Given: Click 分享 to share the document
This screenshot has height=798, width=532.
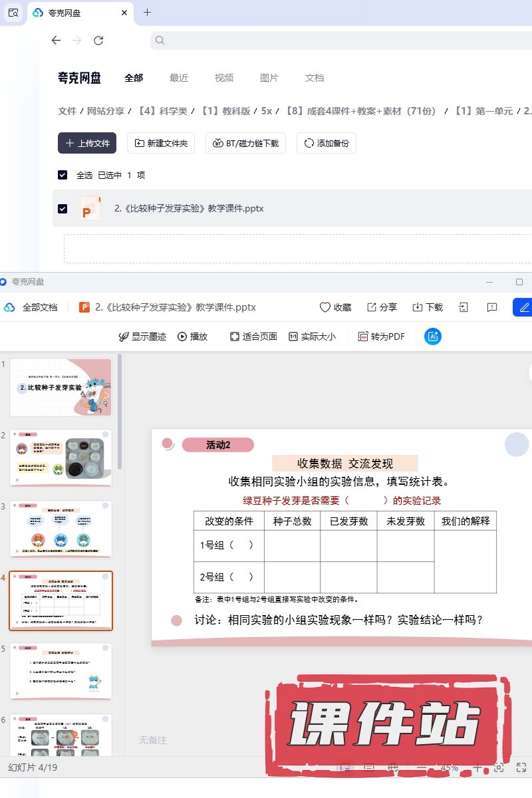Looking at the screenshot, I should point(382,307).
